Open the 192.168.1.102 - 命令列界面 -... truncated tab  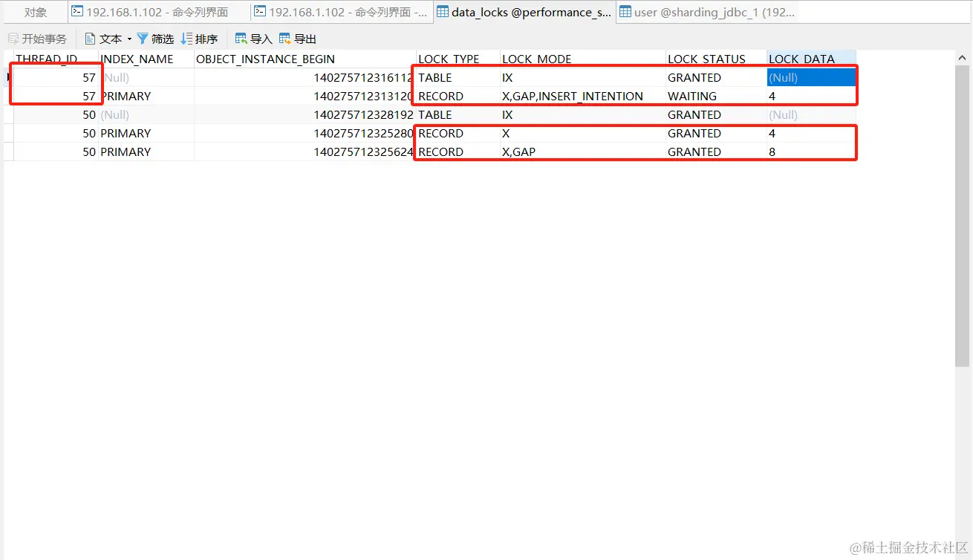341,12
